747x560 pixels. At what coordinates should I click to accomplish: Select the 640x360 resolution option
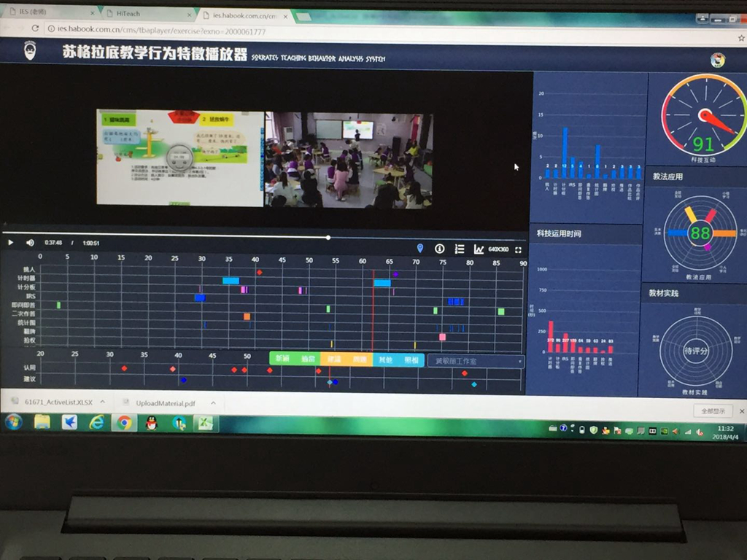[498, 249]
